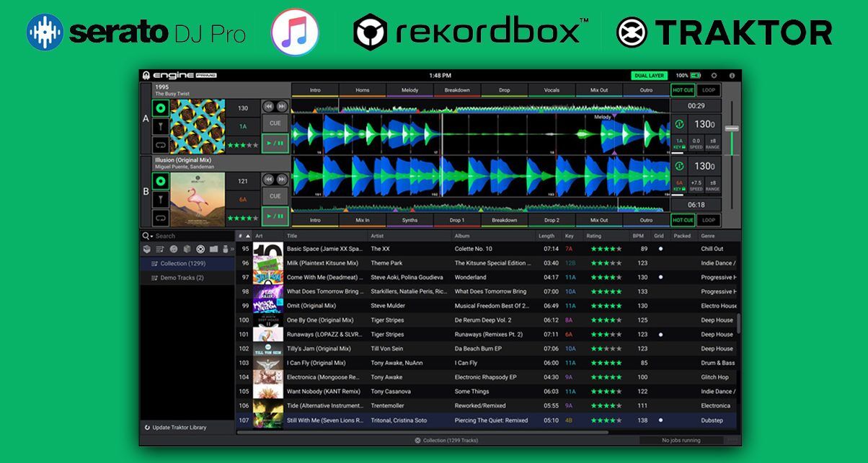Screen dimensions: 868x463
Task: Jump to Drop 2 cue on deck B
Action: click(x=552, y=220)
